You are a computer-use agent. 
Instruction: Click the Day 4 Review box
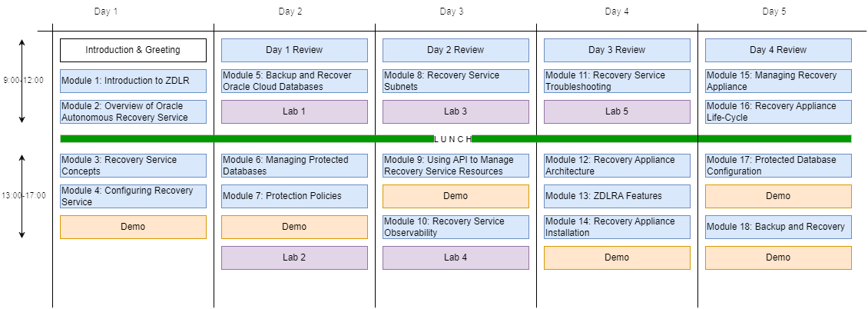click(778, 50)
